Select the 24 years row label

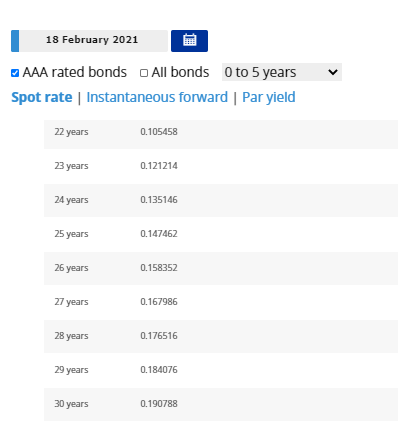pyautogui.click(x=71, y=200)
